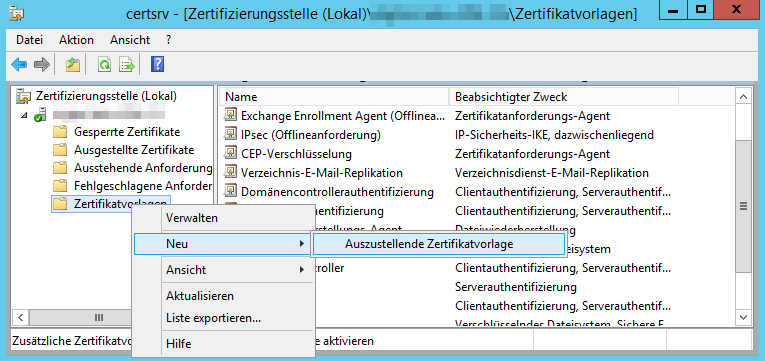Viewport: 765px width, 361px height.
Task: Minimize the certsrv window
Action: (x=674, y=11)
